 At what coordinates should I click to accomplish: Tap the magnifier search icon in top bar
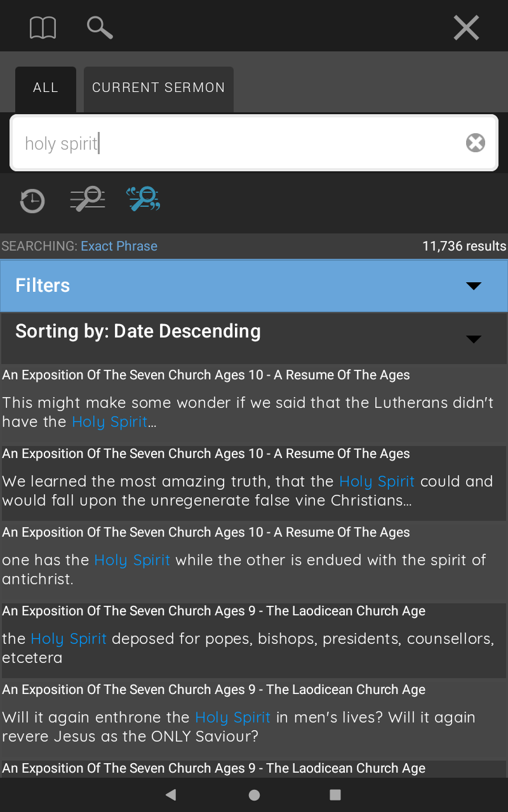tap(100, 27)
